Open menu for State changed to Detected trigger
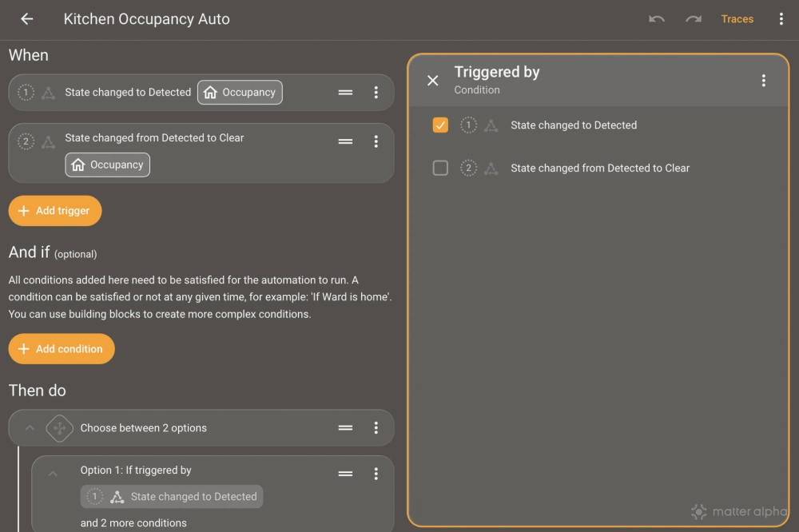The width and height of the screenshot is (799, 532). (376, 92)
